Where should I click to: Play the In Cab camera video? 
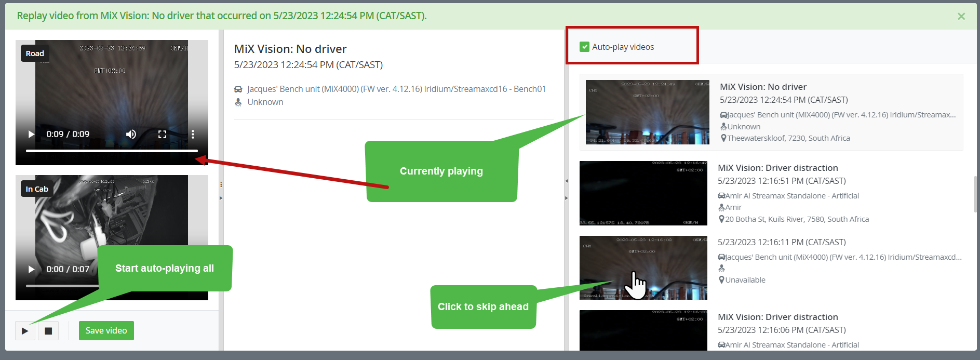31,269
